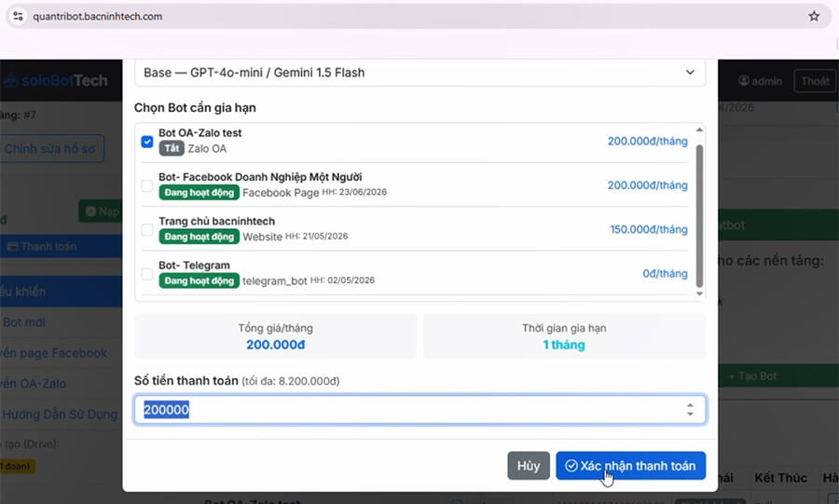
Task: Click the bot list scrollbar thumb
Action: tap(699, 216)
